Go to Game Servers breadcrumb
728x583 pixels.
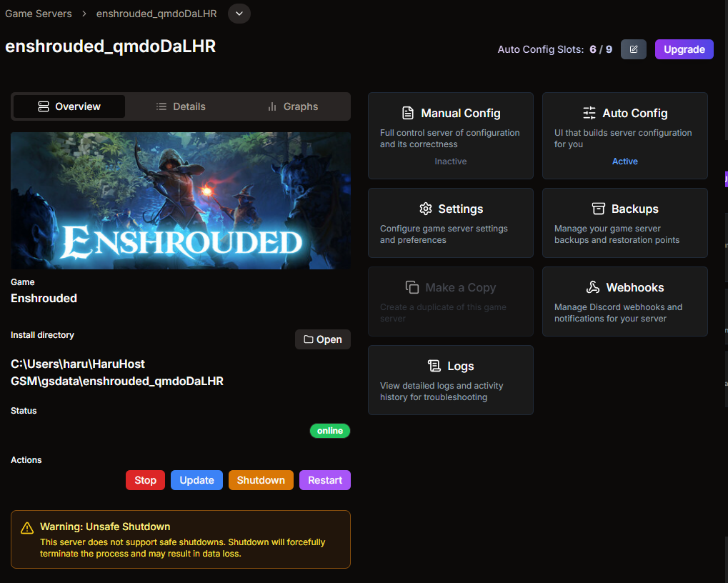[x=39, y=14]
